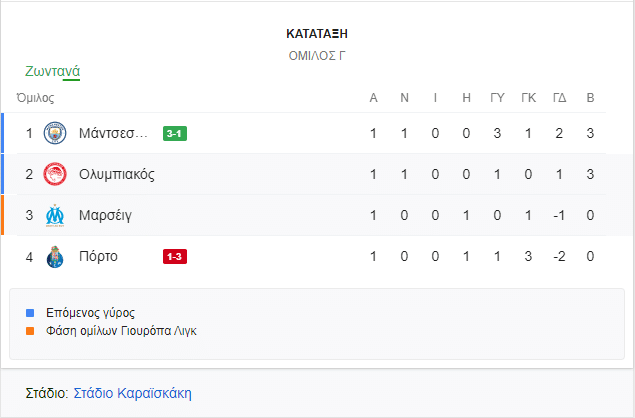The width and height of the screenshot is (635, 418).
Task: Click the Όμιλος column header
Action: [x=35, y=98]
